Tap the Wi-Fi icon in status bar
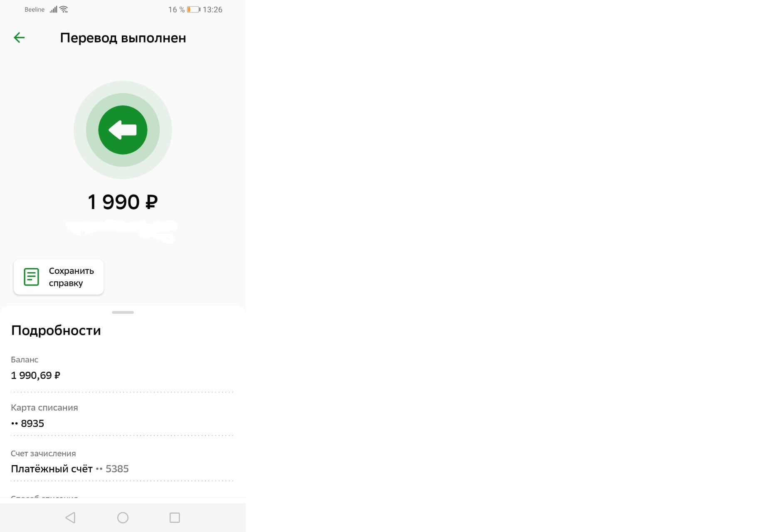 64,9
